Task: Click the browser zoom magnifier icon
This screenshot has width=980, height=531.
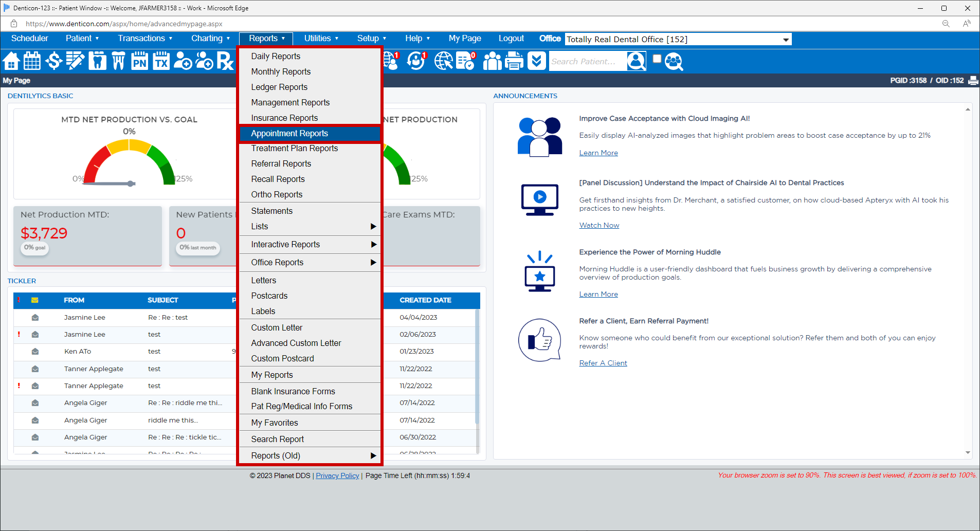Action: click(x=946, y=24)
